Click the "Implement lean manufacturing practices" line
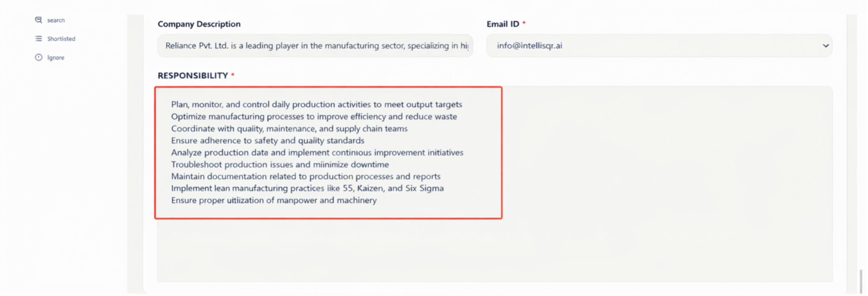This screenshot has width=868, height=296. coord(307,188)
